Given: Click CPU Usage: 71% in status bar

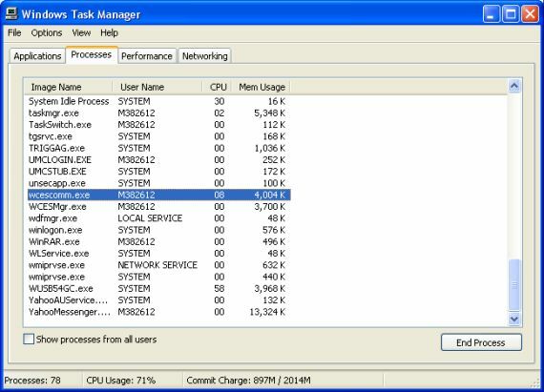Looking at the screenshot, I should pos(121,381).
